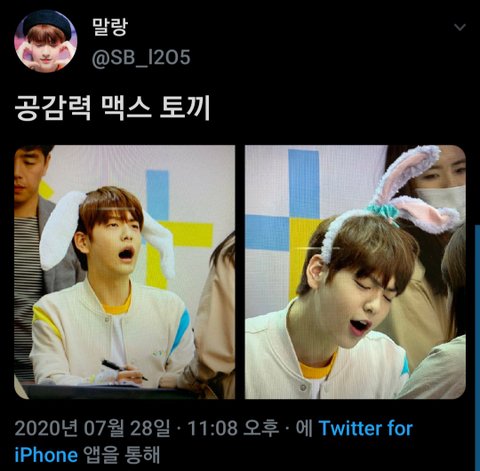Select the tweet text 공감력 맥스 토끼
480x471 pixels.
point(112,108)
